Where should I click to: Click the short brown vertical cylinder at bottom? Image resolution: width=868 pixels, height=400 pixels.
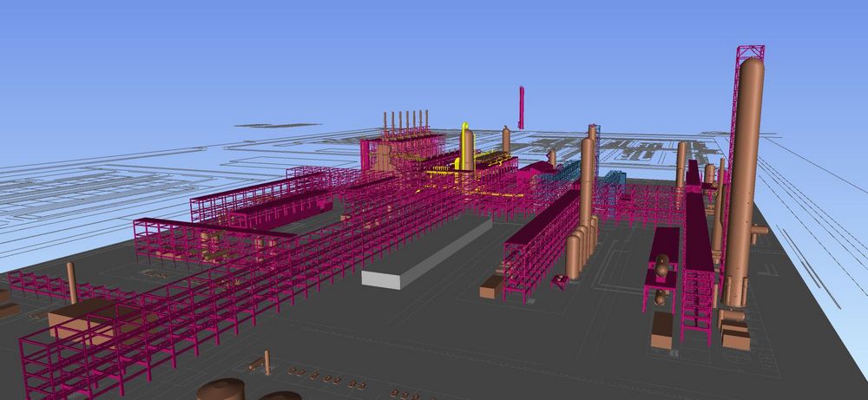point(266,362)
